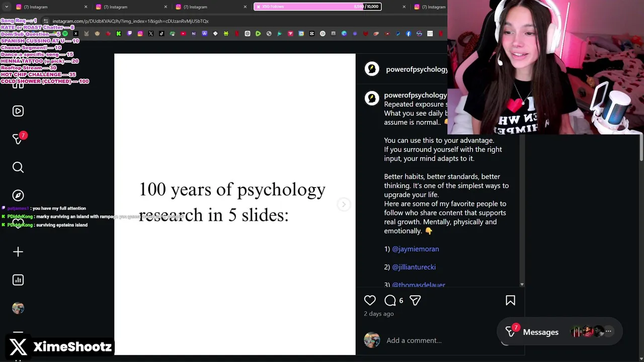Click powerofpsychology username above caption

click(415, 95)
